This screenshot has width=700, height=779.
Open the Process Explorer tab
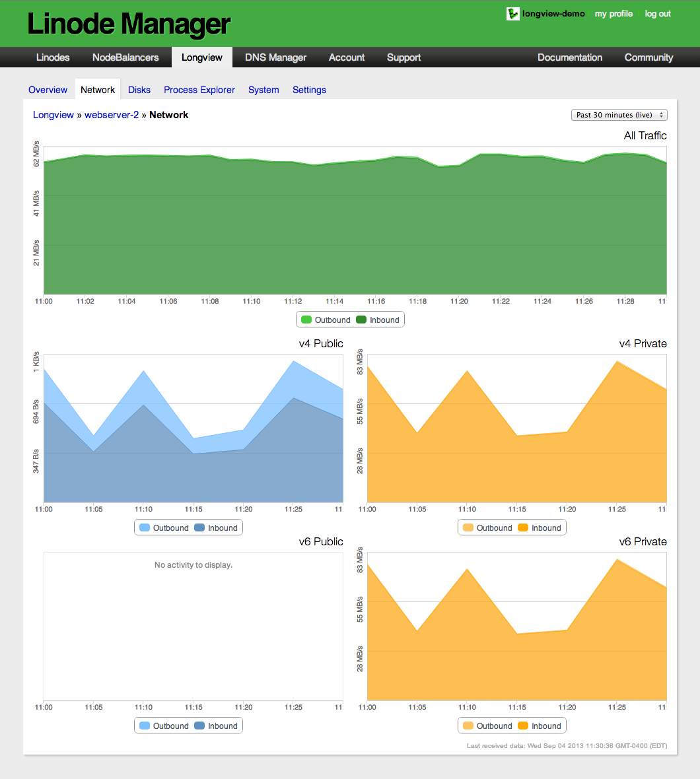click(199, 90)
